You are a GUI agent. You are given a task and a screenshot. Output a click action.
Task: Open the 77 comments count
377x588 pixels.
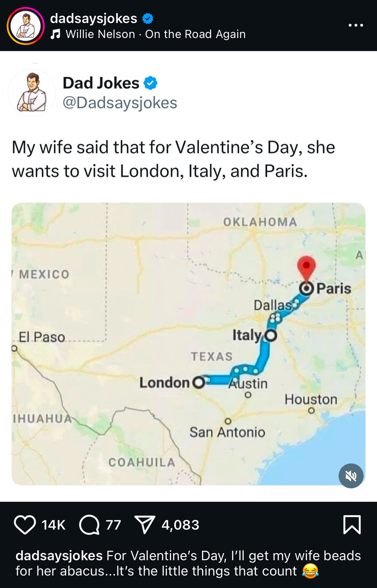coord(114,525)
